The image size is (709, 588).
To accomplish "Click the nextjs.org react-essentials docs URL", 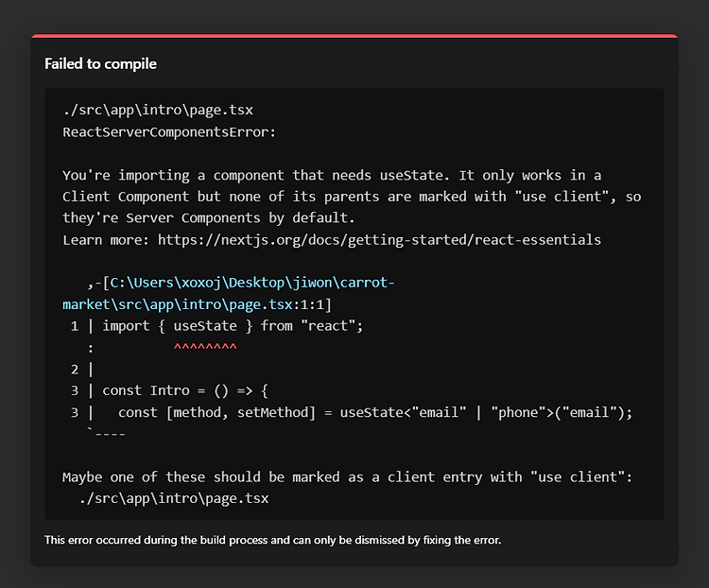I will (379, 240).
